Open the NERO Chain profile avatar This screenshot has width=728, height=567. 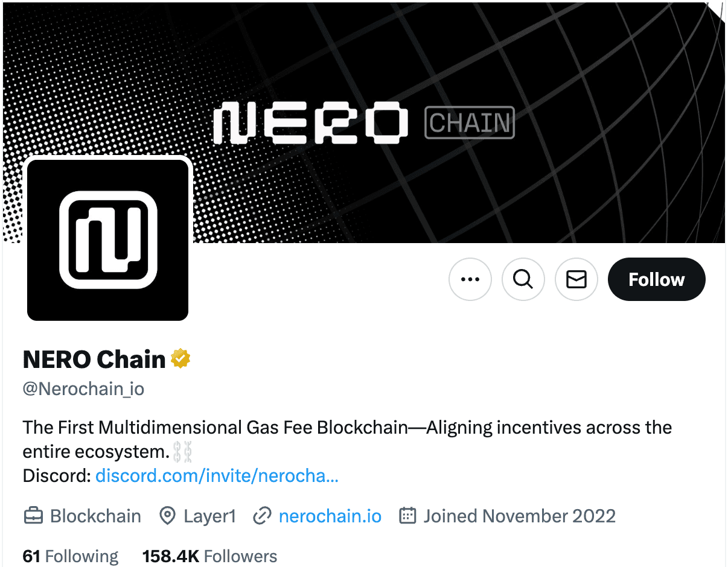click(108, 239)
